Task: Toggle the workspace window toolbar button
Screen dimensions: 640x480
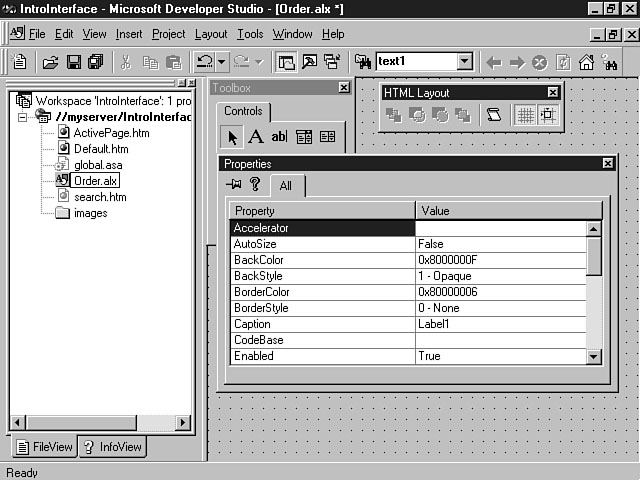Action: pos(287,62)
